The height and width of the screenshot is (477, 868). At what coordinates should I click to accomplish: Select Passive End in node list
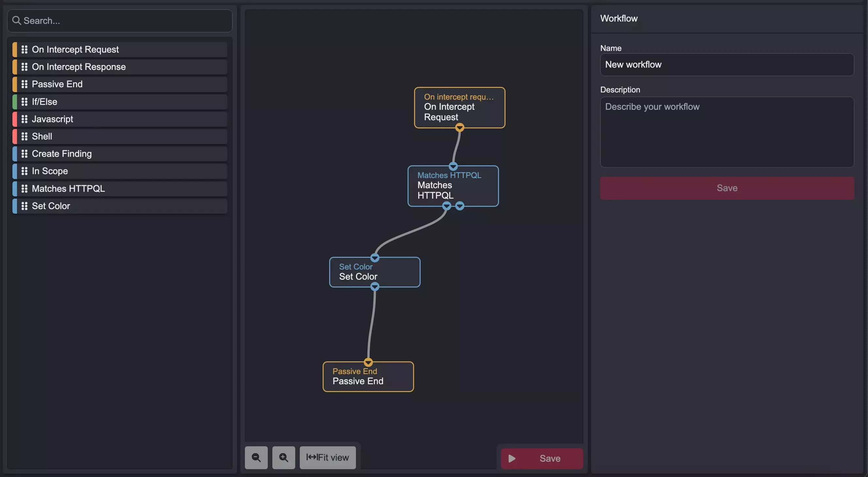120,84
